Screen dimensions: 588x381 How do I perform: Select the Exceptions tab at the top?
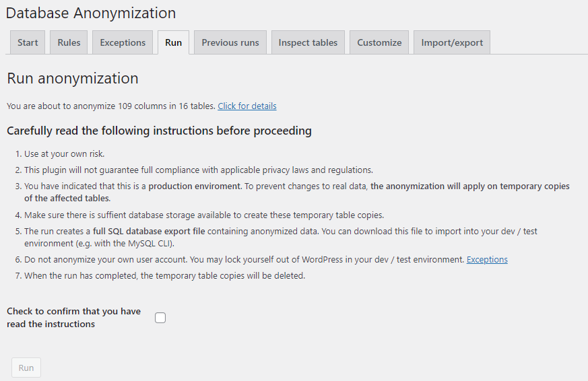pyautogui.click(x=123, y=42)
